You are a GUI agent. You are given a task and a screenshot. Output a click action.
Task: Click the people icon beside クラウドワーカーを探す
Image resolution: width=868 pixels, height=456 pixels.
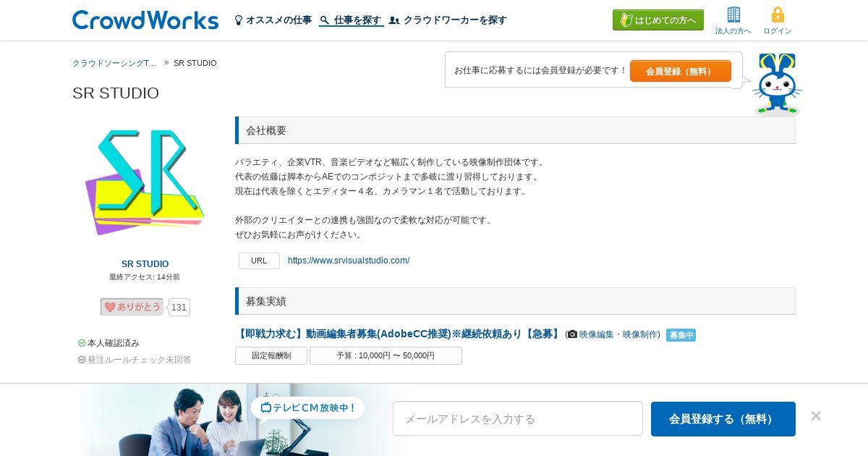click(x=394, y=20)
